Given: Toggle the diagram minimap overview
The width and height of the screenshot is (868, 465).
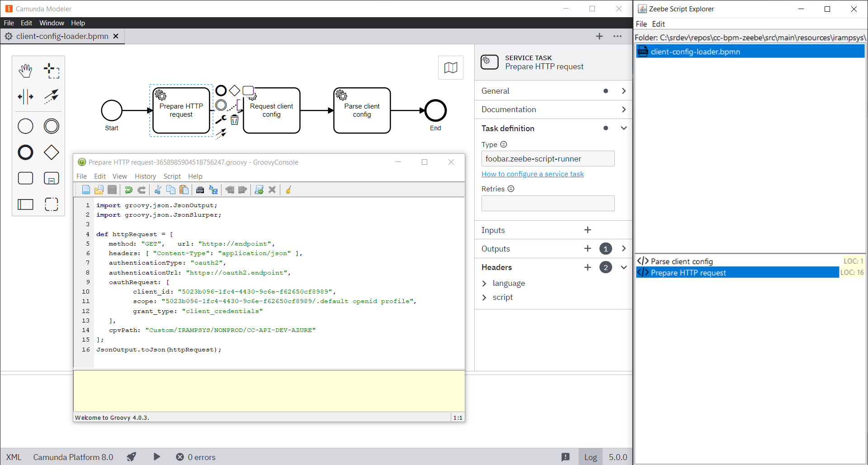Looking at the screenshot, I should coord(450,67).
